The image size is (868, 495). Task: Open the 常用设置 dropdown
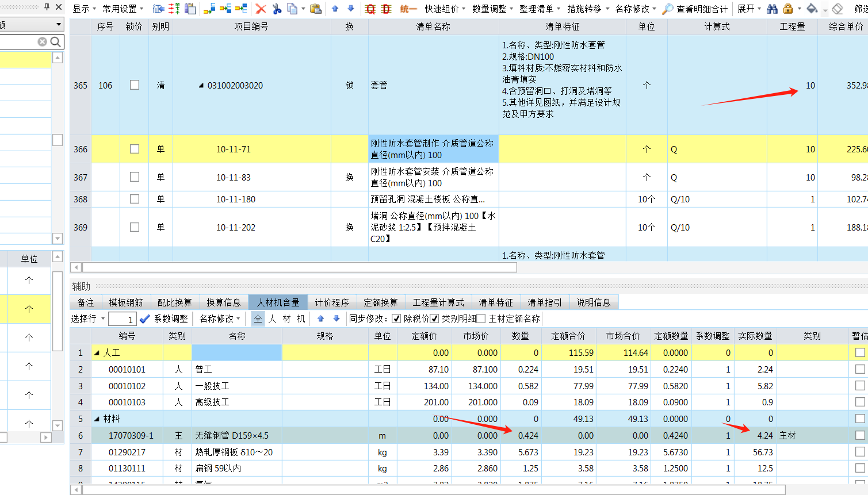tap(123, 9)
